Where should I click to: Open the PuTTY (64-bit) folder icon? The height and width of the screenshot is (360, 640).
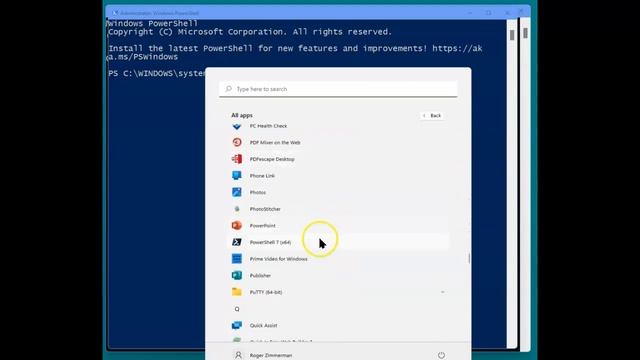[237, 292]
